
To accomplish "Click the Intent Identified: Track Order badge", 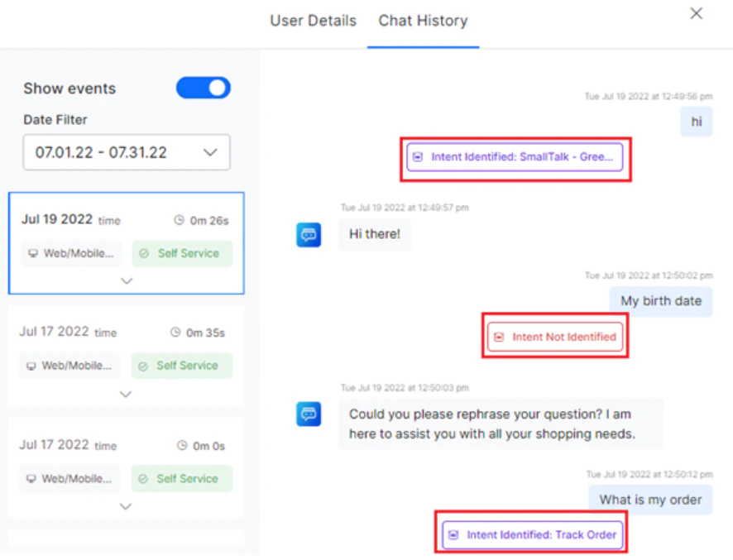I will pyautogui.click(x=532, y=535).
